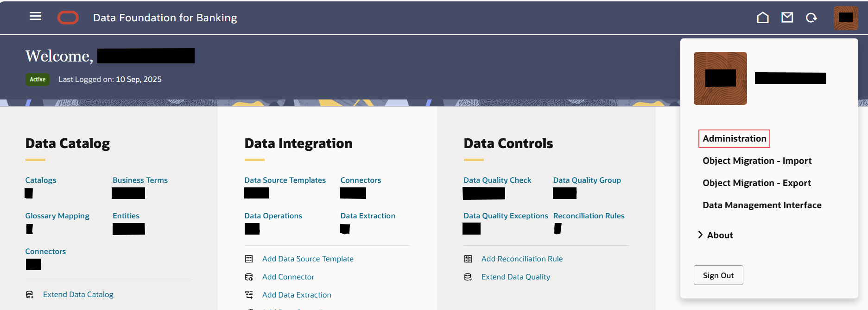Open Reconciliation Rules link
Screen dimensions: 868x310
tap(589, 216)
